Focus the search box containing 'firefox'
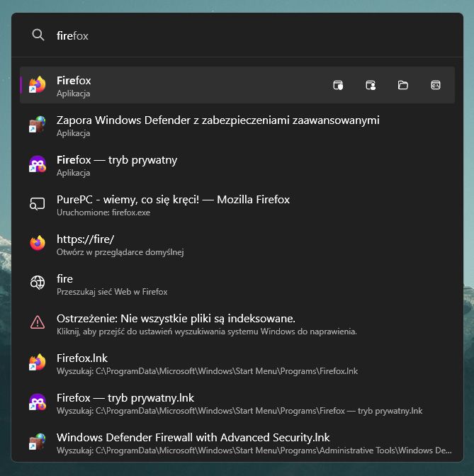Viewport: 474px width, 476px height. click(237, 35)
